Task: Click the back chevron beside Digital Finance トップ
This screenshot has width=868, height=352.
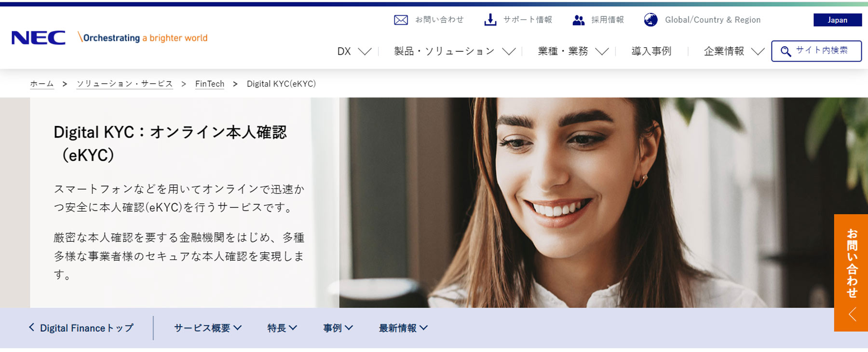Action: (32, 327)
